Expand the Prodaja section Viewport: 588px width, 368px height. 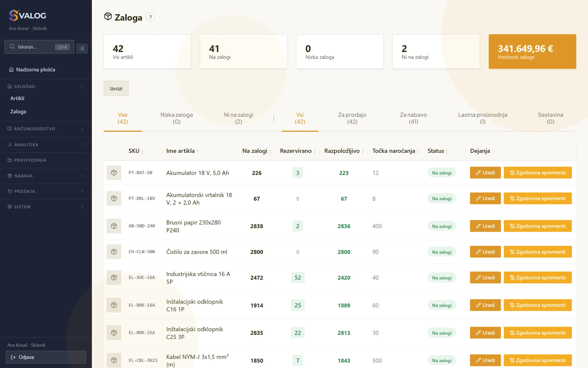[x=46, y=191]
